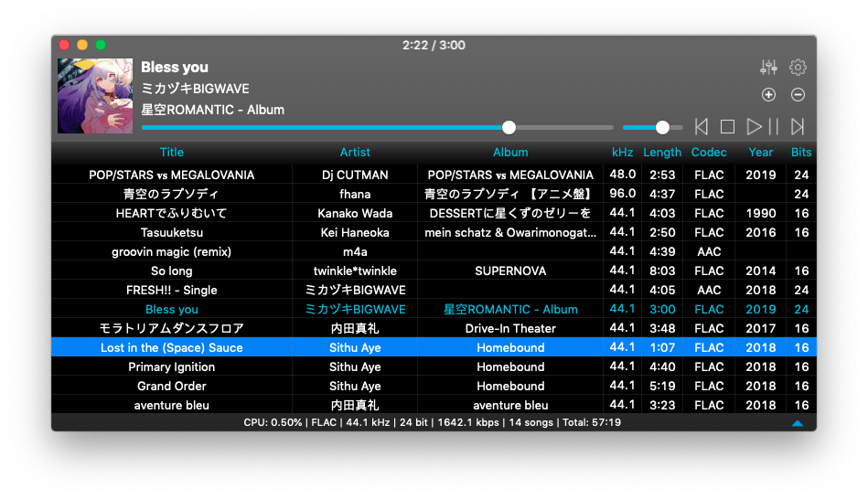Click album SUPERNOVA cell

pyautogui.click(x=510, y=271)
